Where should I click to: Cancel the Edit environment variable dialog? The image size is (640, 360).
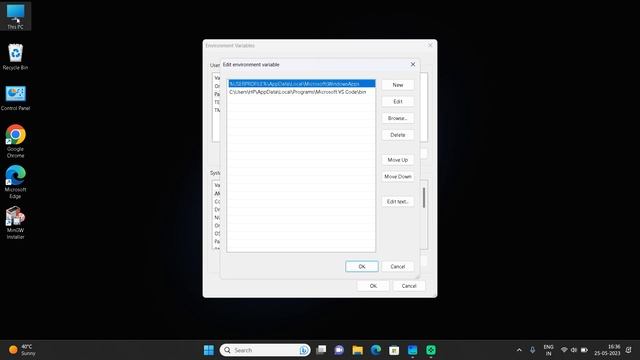[x=398, y=267]
